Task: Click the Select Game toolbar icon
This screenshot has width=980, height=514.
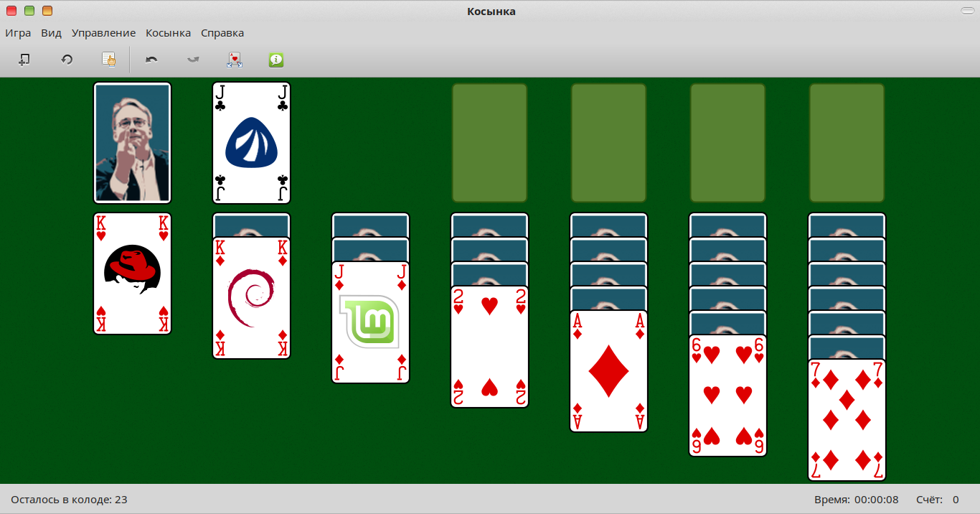Action: [109, 60]
